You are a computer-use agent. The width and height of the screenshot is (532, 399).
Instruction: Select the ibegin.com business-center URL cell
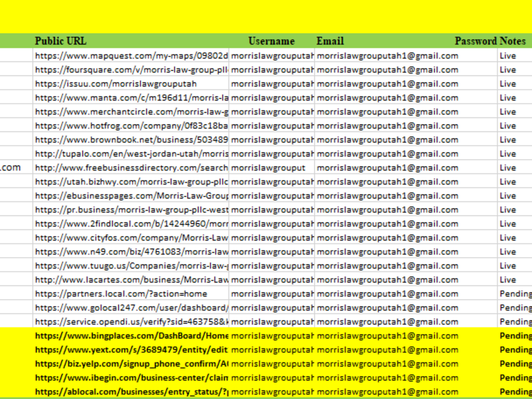pyautogui.click(x=131, y=378)
